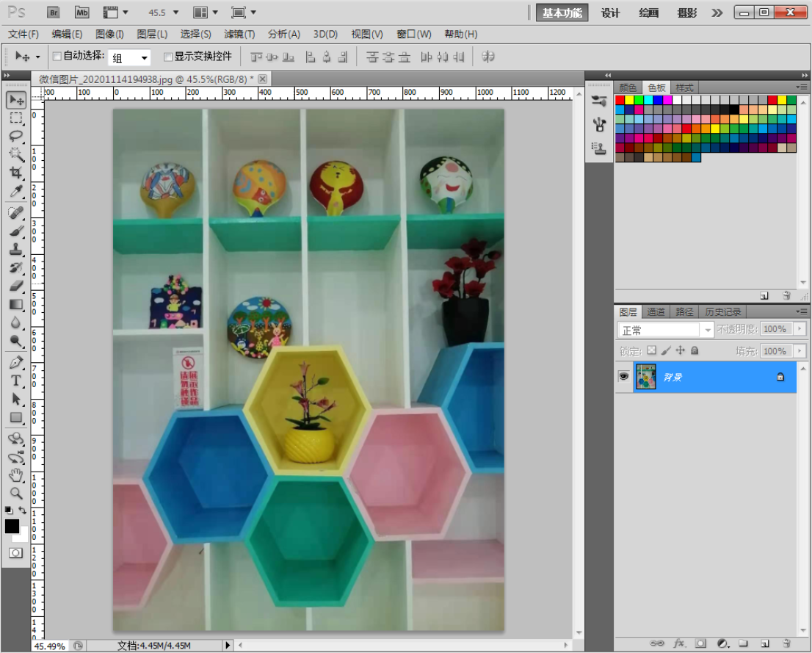Open the zoom level 45.5 dropdown
This screenshot has width=812, height=653.
point(175,12)
